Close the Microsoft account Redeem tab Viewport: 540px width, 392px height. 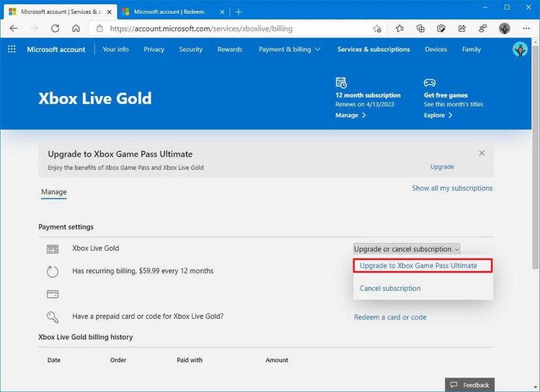tap(222, 12)
